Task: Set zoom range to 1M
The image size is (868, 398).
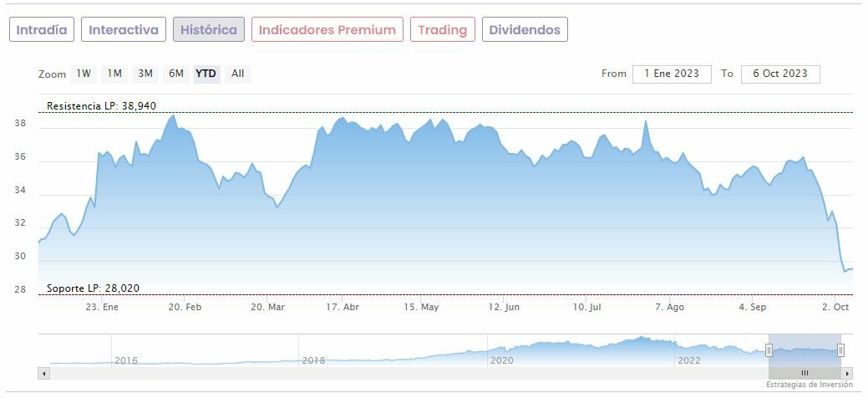Action: point(114,74)
